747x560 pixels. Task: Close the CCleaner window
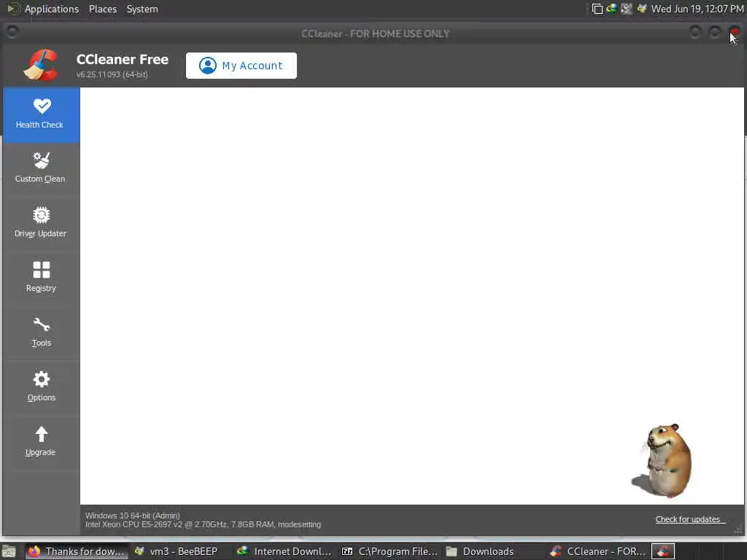735,32
